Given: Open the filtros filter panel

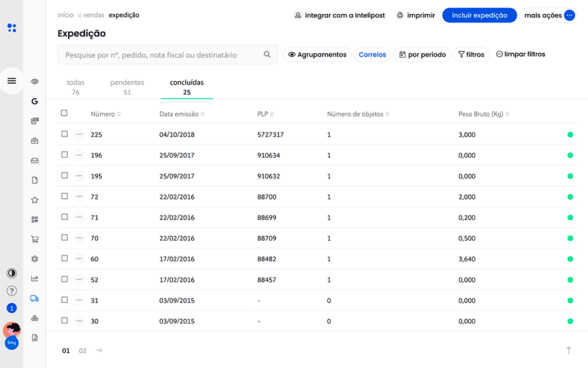Looking at the screenshot, I should 472,54.
